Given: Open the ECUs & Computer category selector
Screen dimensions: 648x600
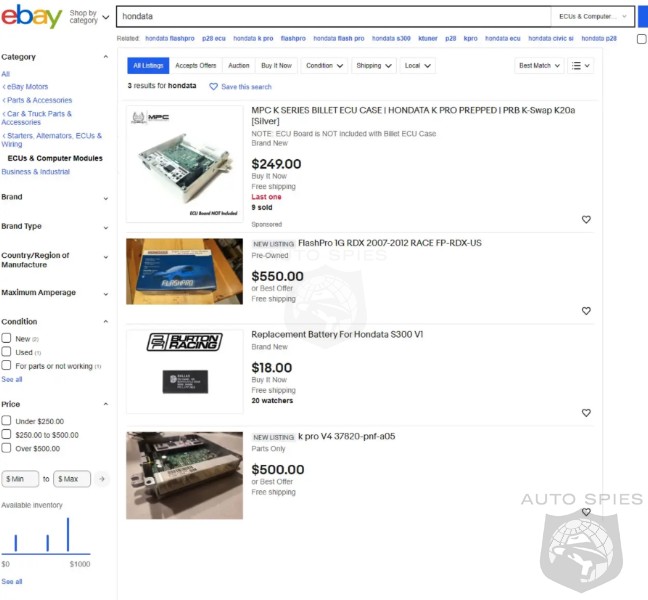Looking at the screenshot, I should pos(592,17).
